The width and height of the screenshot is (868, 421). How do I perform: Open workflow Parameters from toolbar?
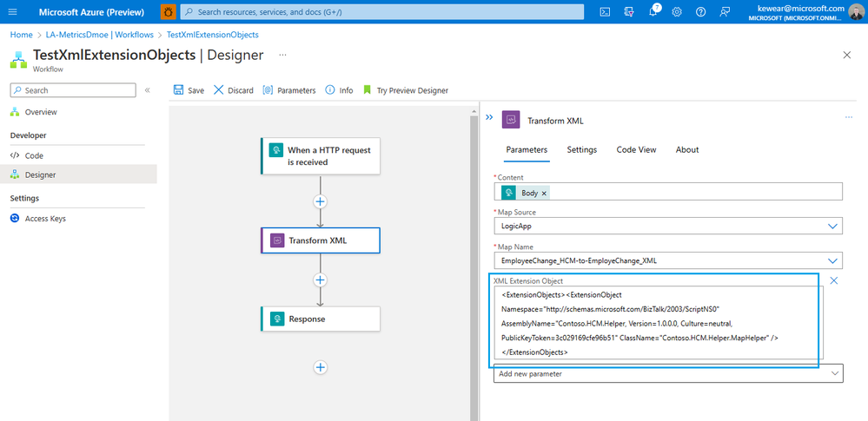point(289,90)
